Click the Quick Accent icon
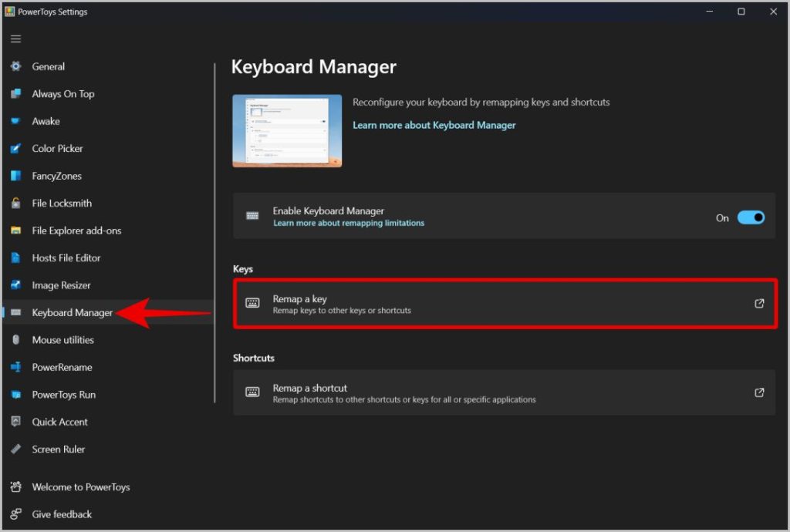Image resolution: width=790 pixels, height=532 pixels. tap(15, 421)
